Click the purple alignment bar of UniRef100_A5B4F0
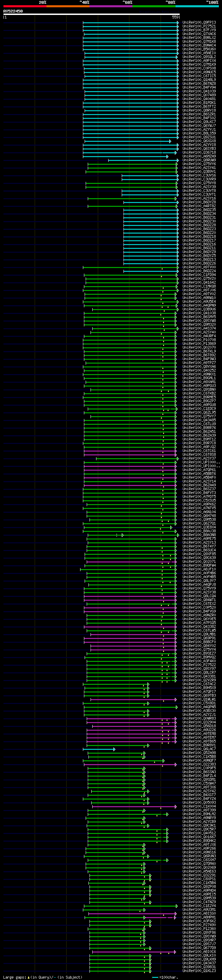This screenshot has height=980, width=222. (x=130, y=477)
